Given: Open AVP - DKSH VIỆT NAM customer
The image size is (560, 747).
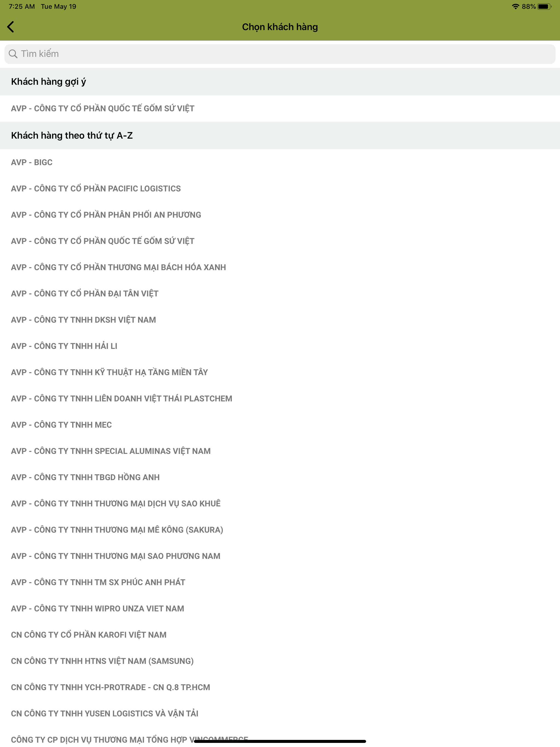Looking at the screenshot, I should (280, 320).
